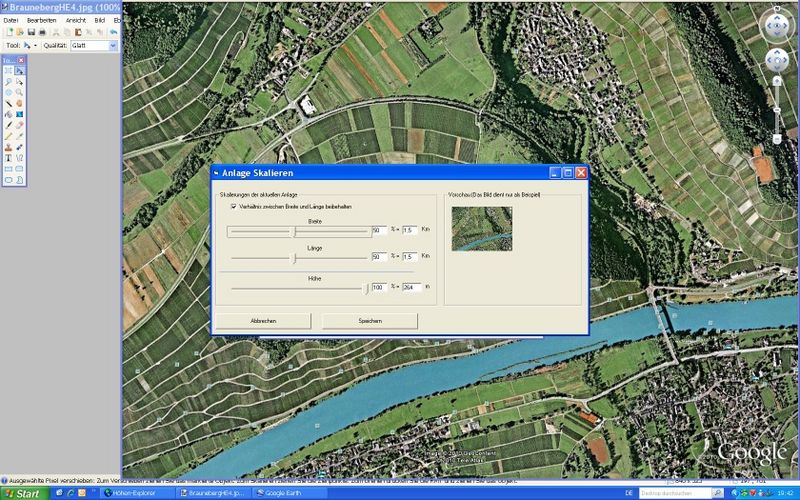Click the Google Earth move joystick control
Viewport: 800px width, 500px height.
(777, 61)
